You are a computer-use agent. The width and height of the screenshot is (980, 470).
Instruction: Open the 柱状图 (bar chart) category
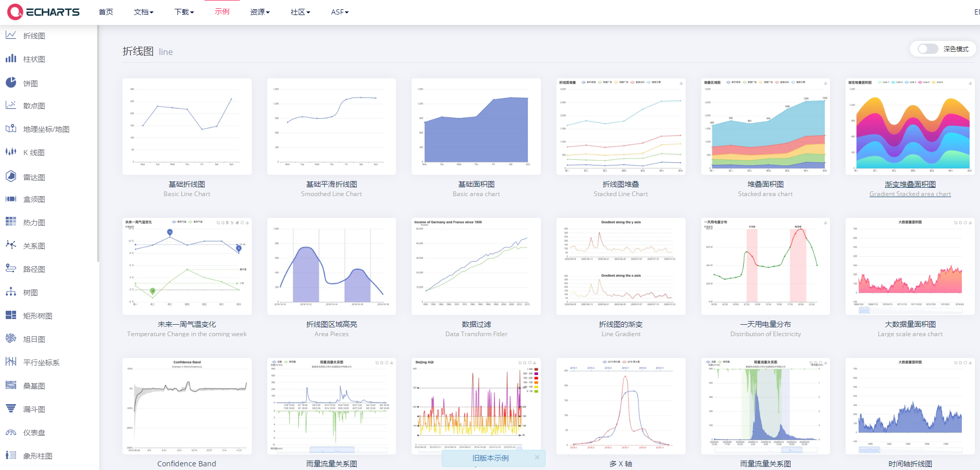tap(11, 59)
